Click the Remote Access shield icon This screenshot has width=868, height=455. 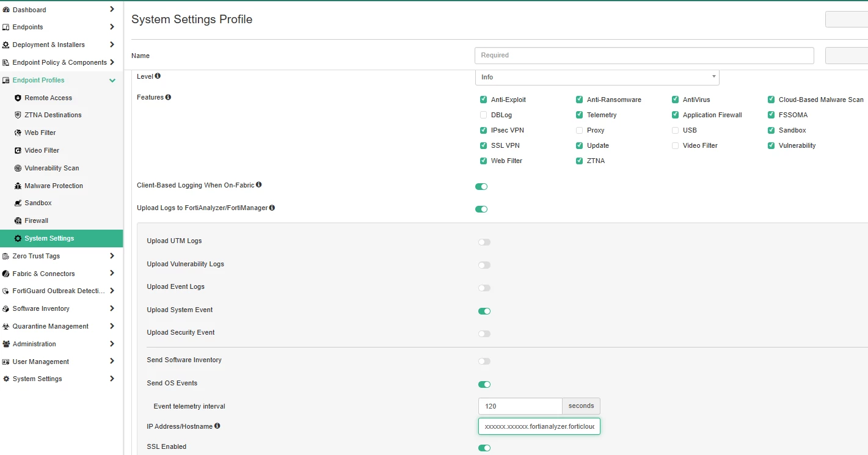click(18, 98)
